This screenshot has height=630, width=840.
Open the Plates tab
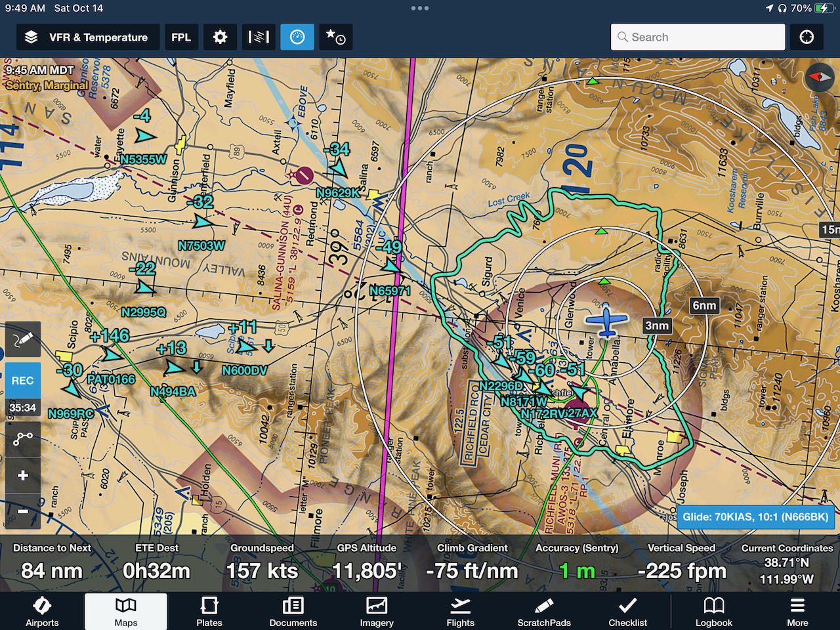coord(209,612)
